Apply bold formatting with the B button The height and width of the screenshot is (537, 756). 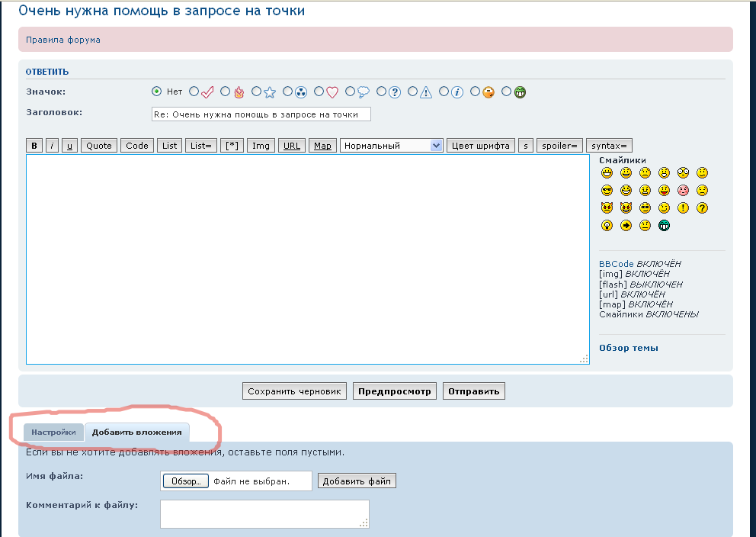(33, 145)
